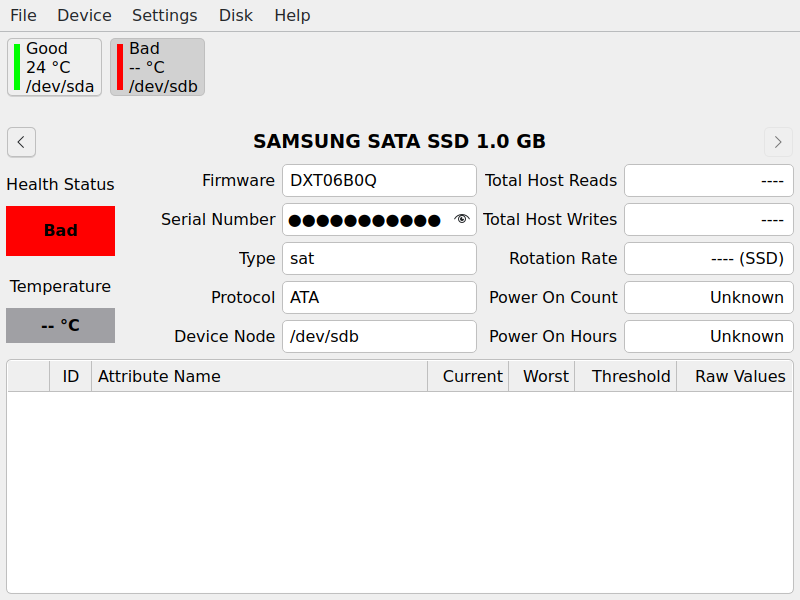Go to the previous disk using left arrow
Image resolution: width=800 pixels, height=600 pixels.
22,142
